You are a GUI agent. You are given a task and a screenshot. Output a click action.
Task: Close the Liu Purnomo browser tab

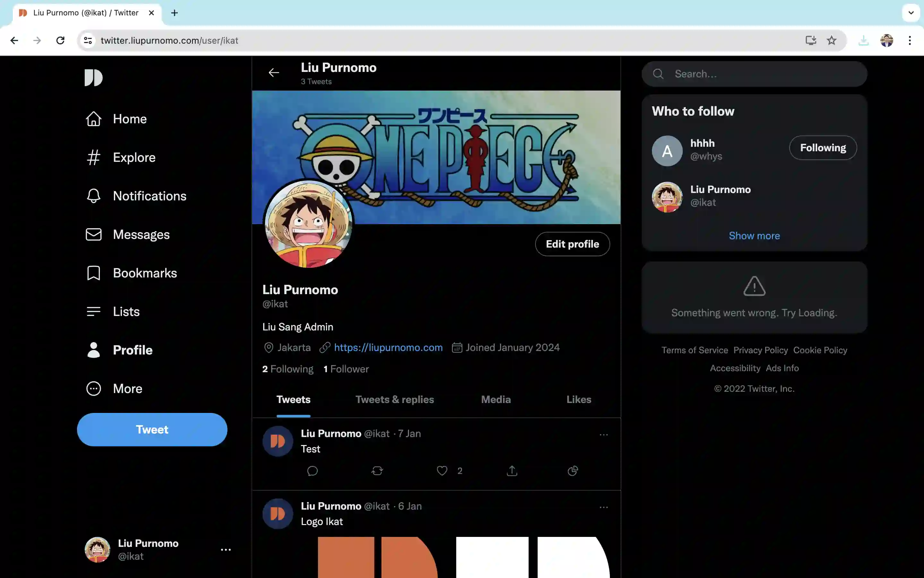pos(151,13)
